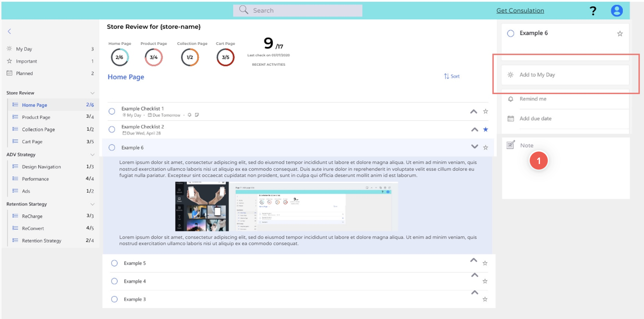Image resolution: width=644 pixels, height=319 pixels.
Task: Unstar Example Checklist 2
Action: (x=485, y=129)
